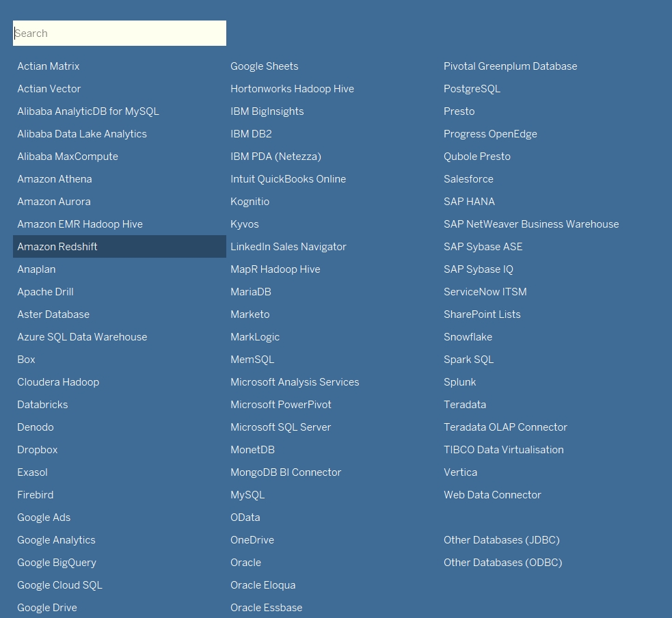
Task: Connect to Google BigQuery
Action: [57, 562]
